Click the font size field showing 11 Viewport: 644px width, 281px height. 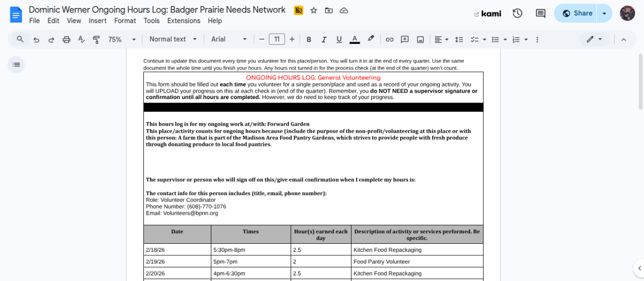coord(277,39)
